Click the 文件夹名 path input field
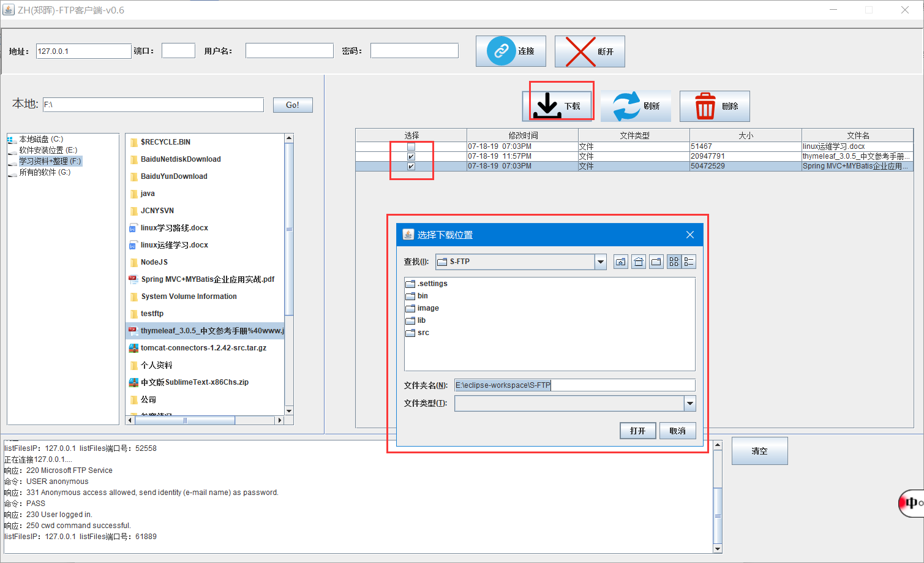Screen dimensions: 924x563 point(574,385)
